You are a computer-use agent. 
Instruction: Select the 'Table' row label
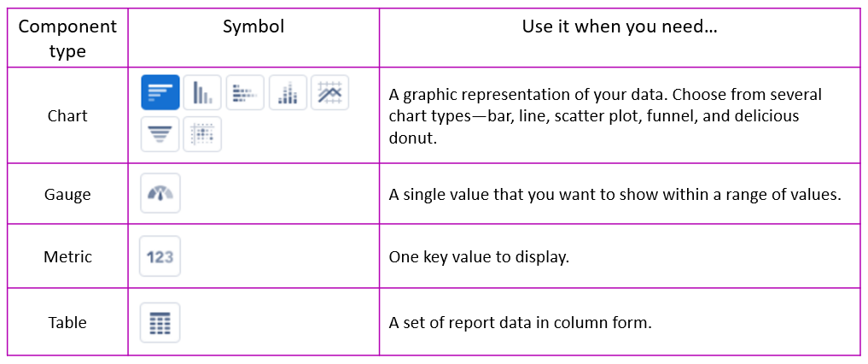(67, 322)
